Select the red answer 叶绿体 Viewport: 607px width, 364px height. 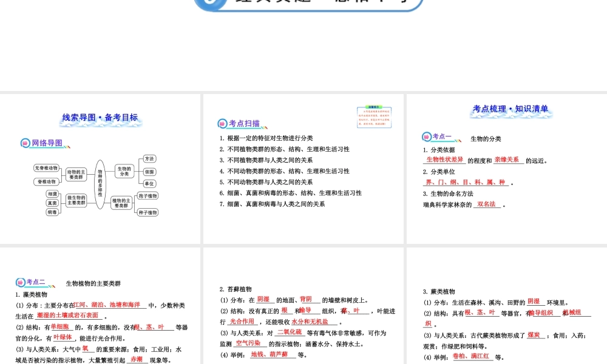[63, 337]
